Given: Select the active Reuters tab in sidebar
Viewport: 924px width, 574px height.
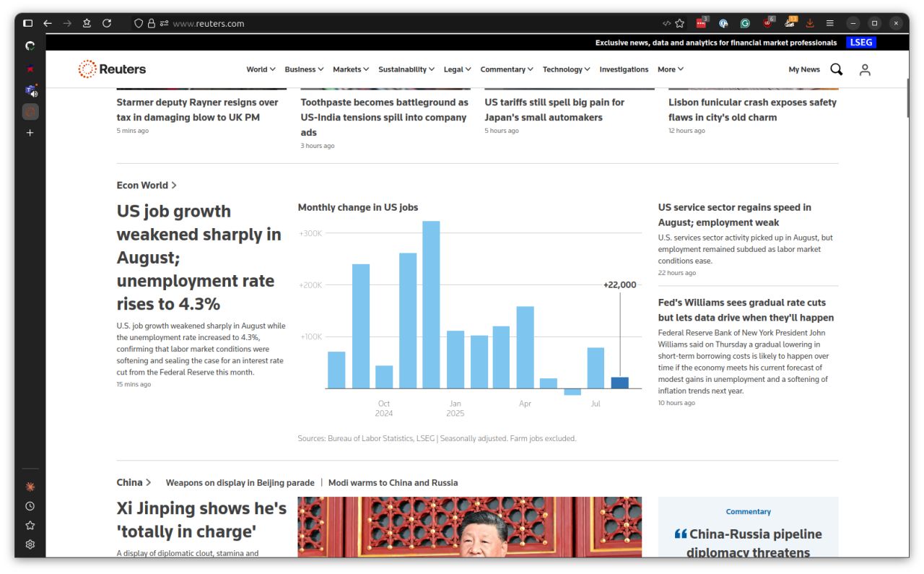Looking at the screenshot, I should click(x=30, y=112).
